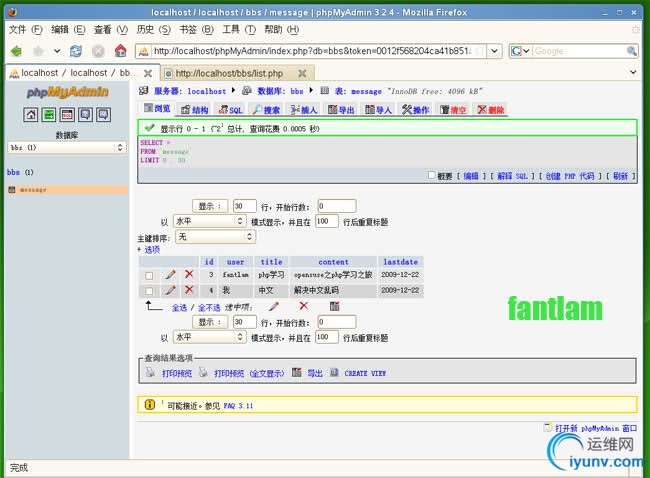Click the 刷新 link under the query
Viewport: 650px width, 478px height.
click(620, 176)
